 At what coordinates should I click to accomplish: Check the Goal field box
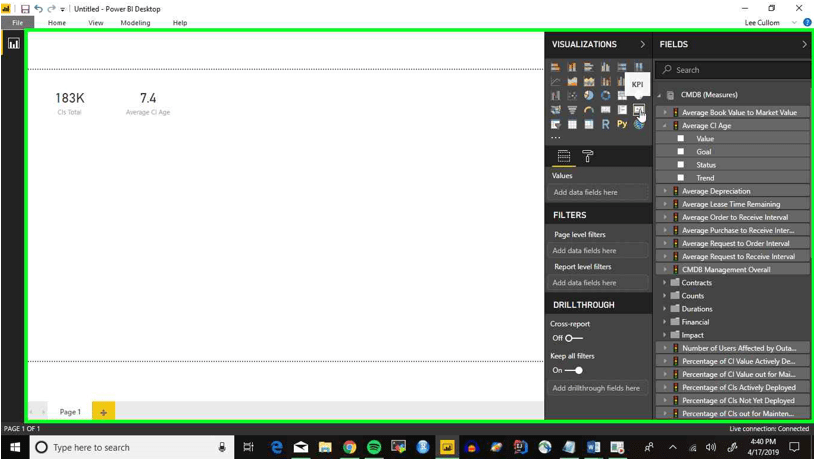(x=681, y=151)
